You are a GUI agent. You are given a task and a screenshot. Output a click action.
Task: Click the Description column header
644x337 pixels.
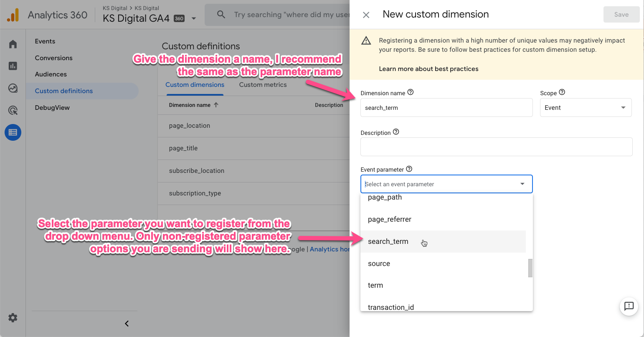329,105
